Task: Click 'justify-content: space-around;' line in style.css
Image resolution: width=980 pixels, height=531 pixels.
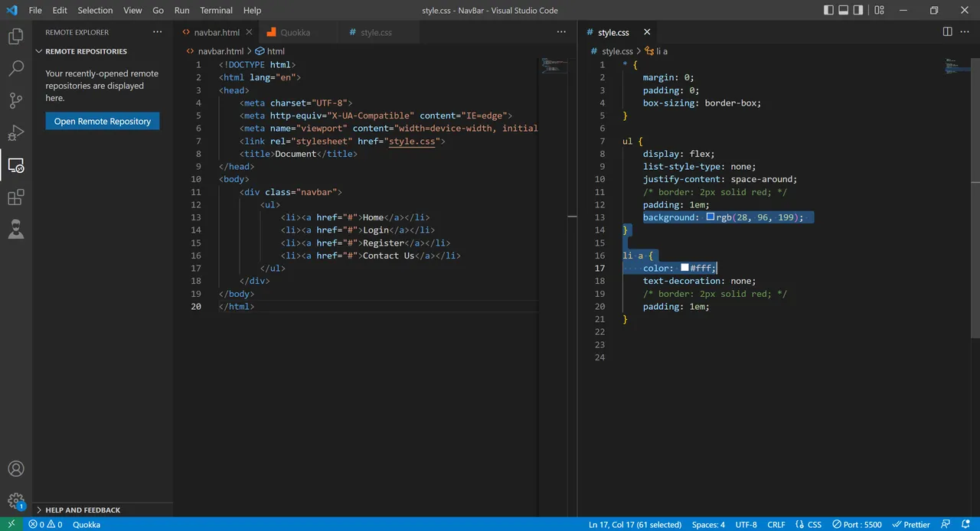Action: (x=720, y=179)
